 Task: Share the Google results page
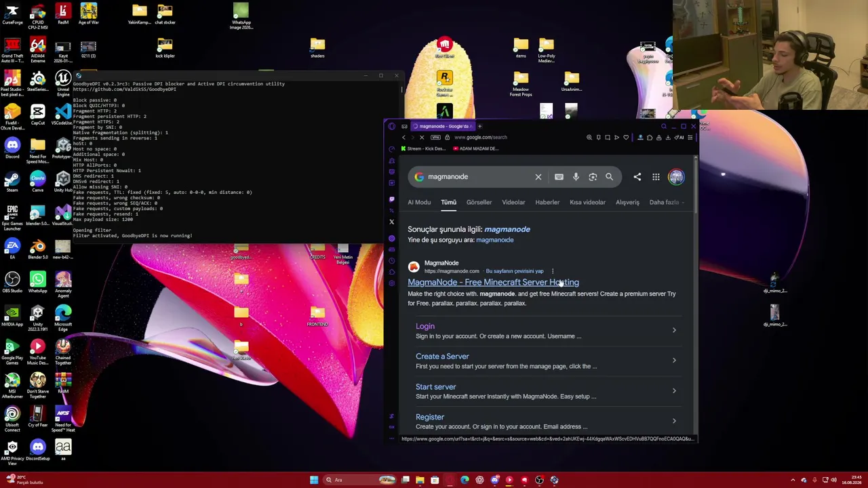coord(637,177)
